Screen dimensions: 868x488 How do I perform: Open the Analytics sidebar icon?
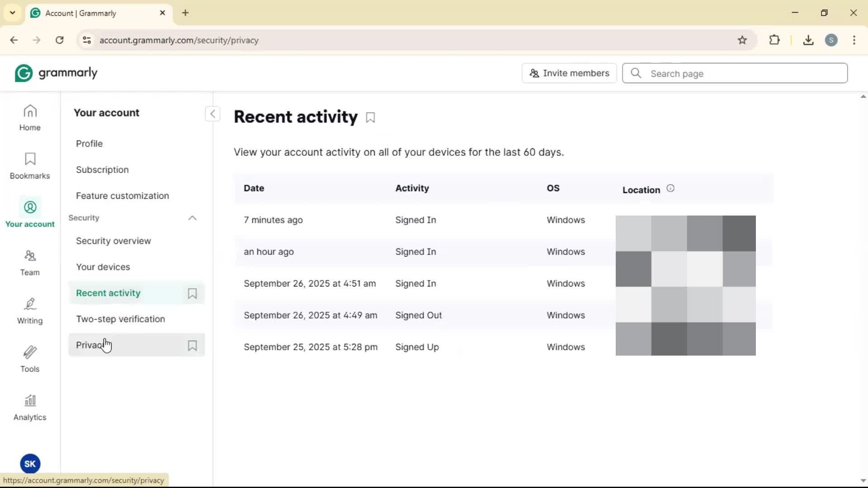click(30, 408)
